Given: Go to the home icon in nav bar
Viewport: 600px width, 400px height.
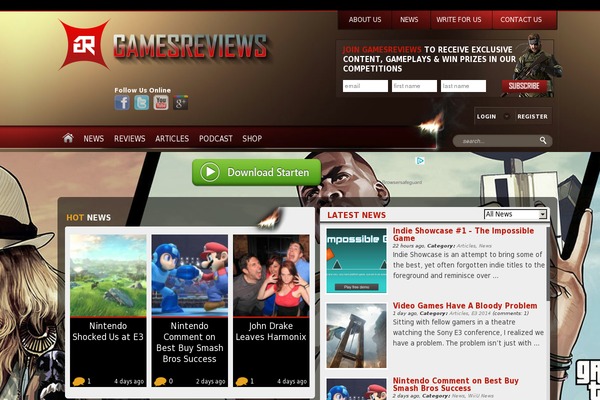Looking at the screenshot, I should pos(68,138).
